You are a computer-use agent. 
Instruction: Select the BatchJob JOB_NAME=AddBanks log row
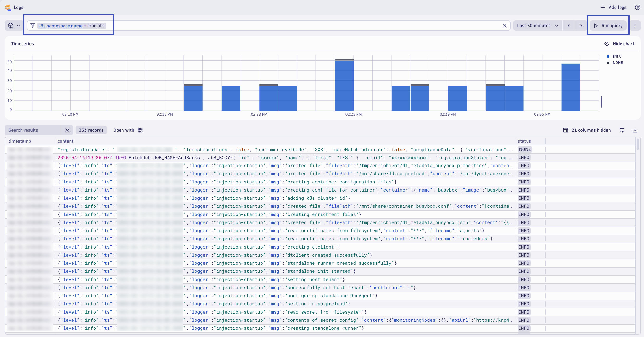(x=320, y=158)
